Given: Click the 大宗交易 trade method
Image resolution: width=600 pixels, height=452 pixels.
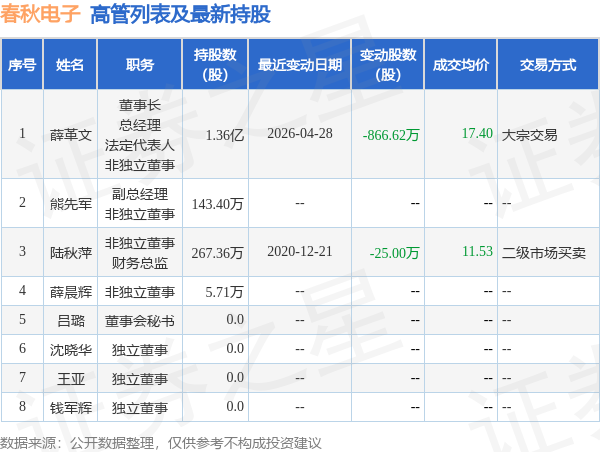Looking at the screenshot, I should tap(530, 135).
